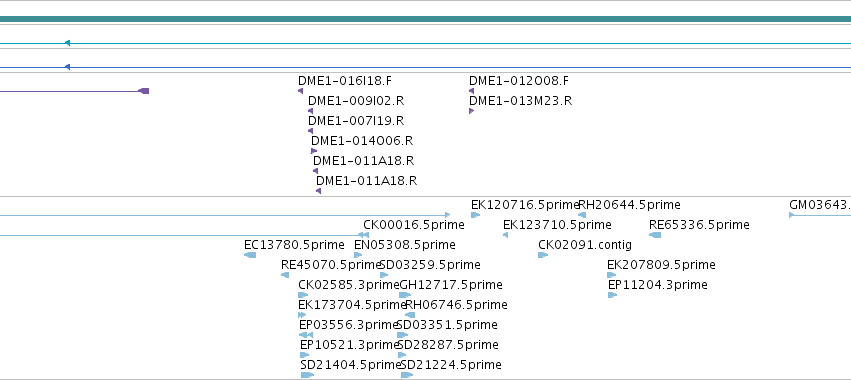Click the DME1-009I02.R feature label
851x380 pixels.
[x=356, y=101]
